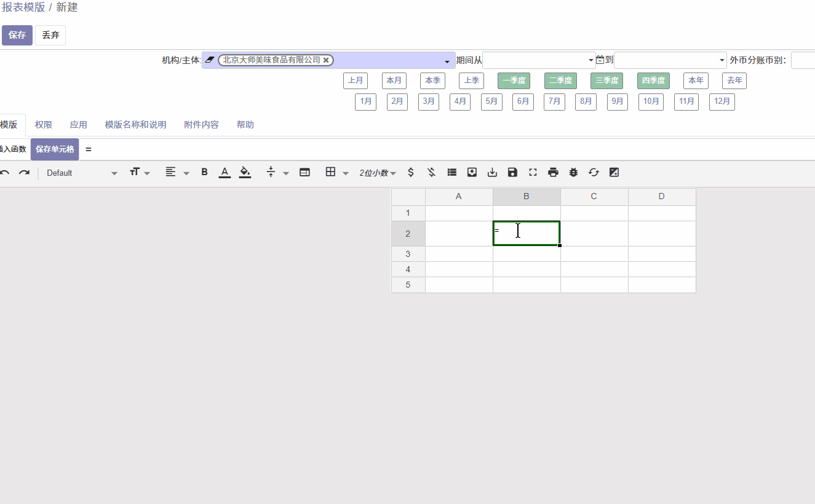Expand the 2位小数 decimal dropdown
The height and width of the screenshot is (504, 815).
pos(378,173)
